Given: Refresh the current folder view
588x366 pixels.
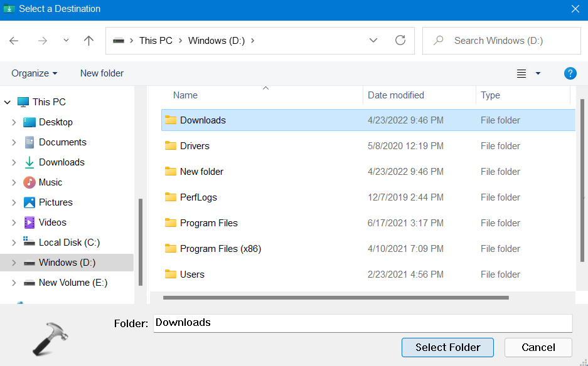Looking at the screenshot, I should tap(400, 41).
